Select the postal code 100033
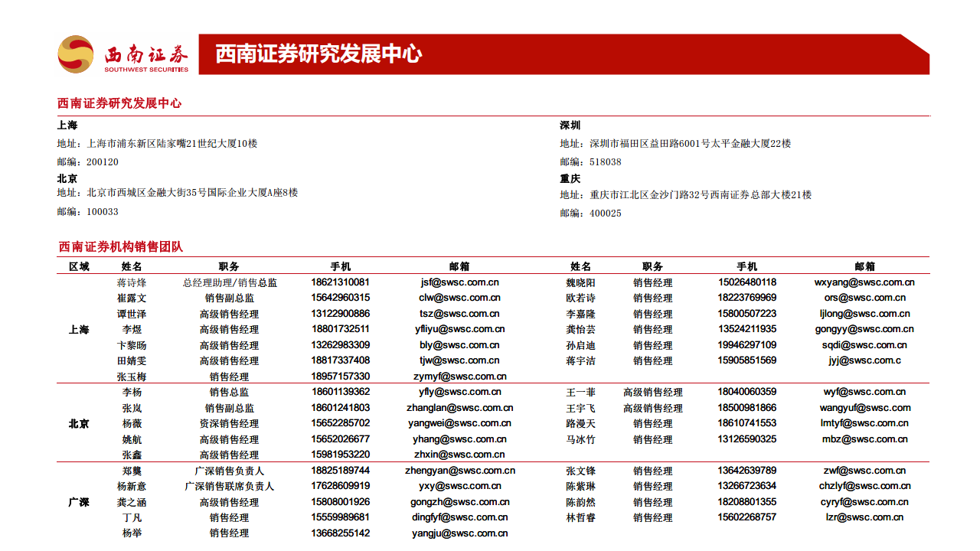The image size is (980, 551). (x=103, y=212)
